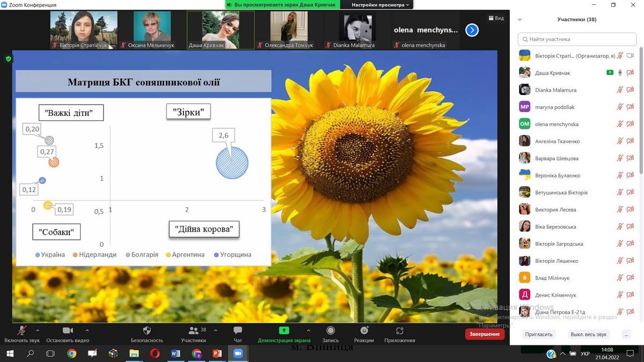Mute everyone with Выкл. весь звук
644x362 pixels.
click(x=588, y=334)
